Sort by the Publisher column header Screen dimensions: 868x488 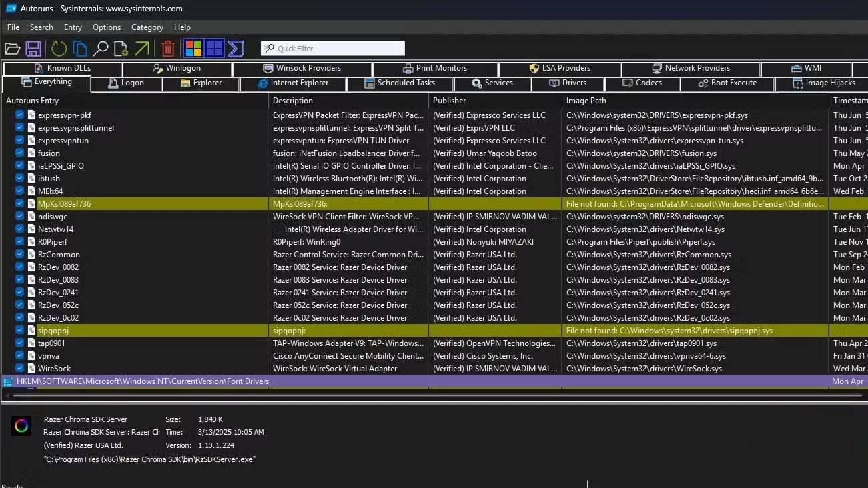450,101
